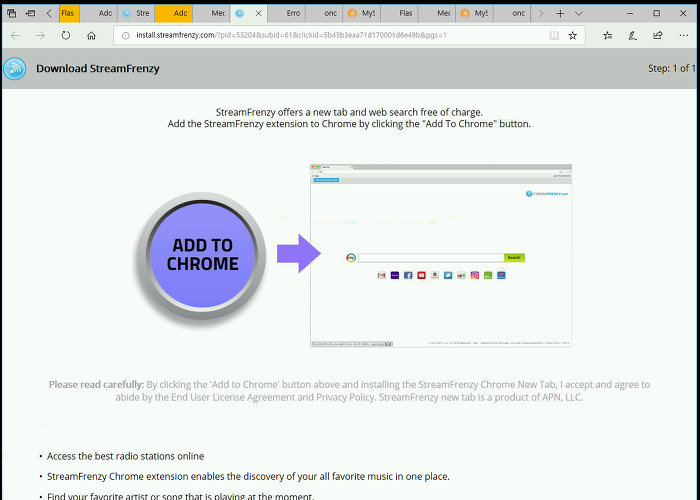Click the set these tabs aside icon
This screenshot has height=500, width=700.
click(x=30, y=13)
